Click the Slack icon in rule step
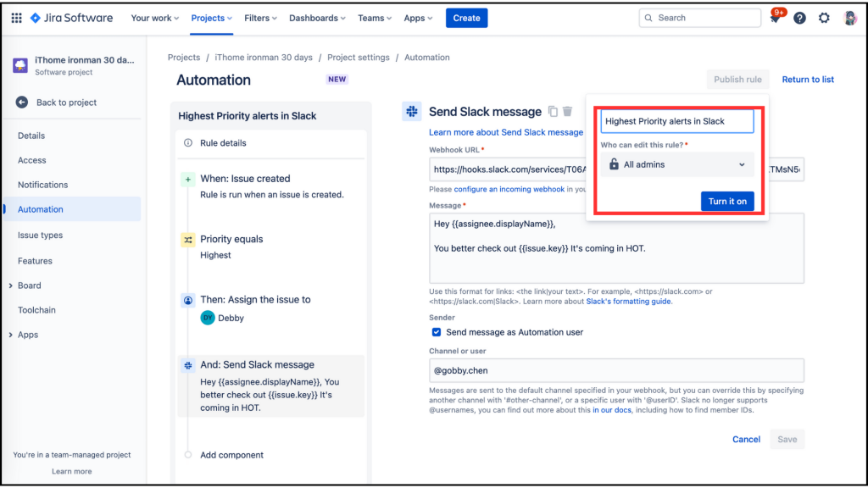 coord(188,366)
